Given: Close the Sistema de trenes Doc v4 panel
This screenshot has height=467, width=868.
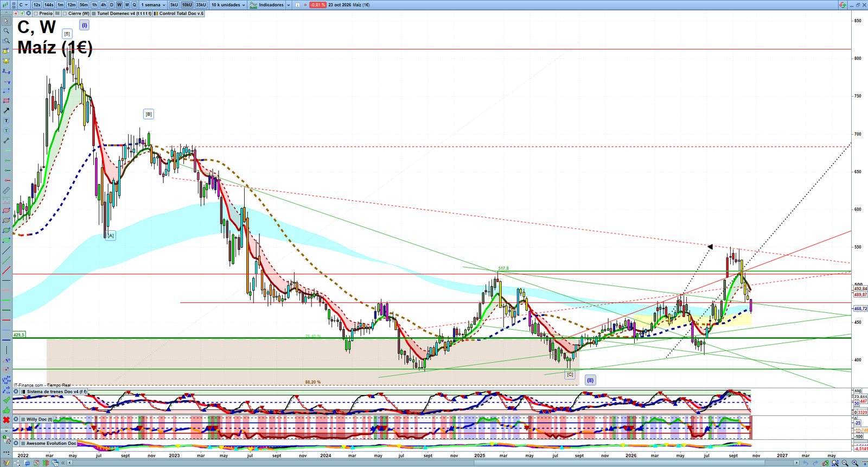Looking at the screenshot, I should pos(16,392).
